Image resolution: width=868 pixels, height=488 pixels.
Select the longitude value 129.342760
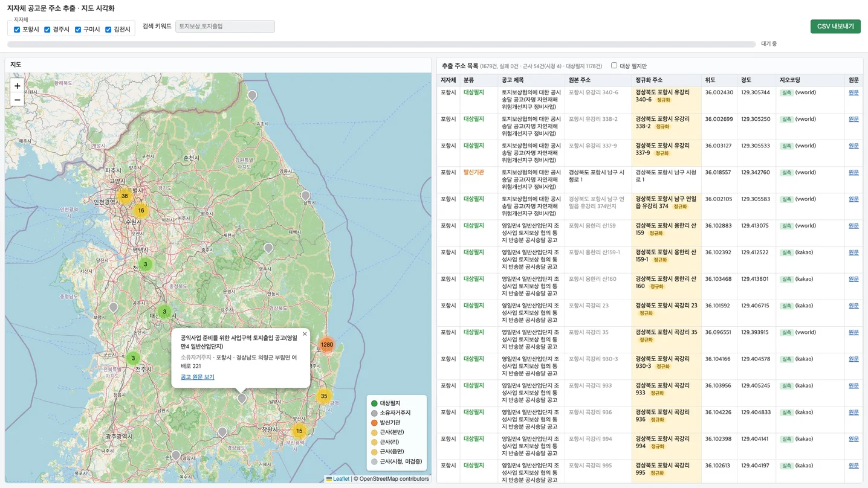coord(756,172)
